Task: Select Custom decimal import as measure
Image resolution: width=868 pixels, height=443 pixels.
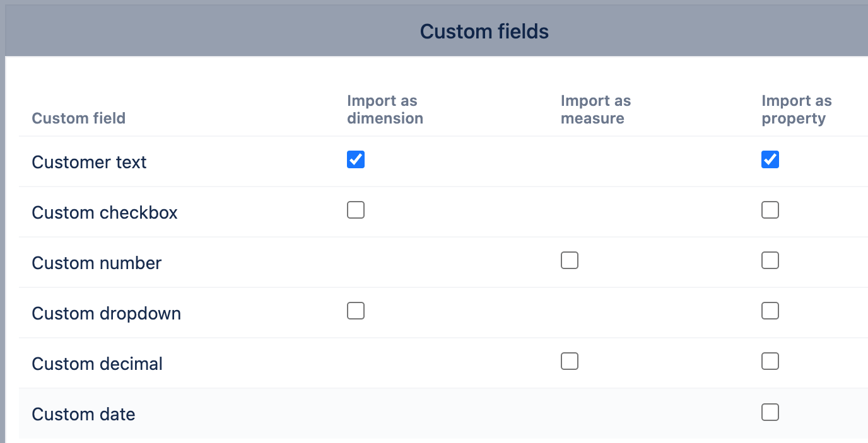Action: point(570,362)
